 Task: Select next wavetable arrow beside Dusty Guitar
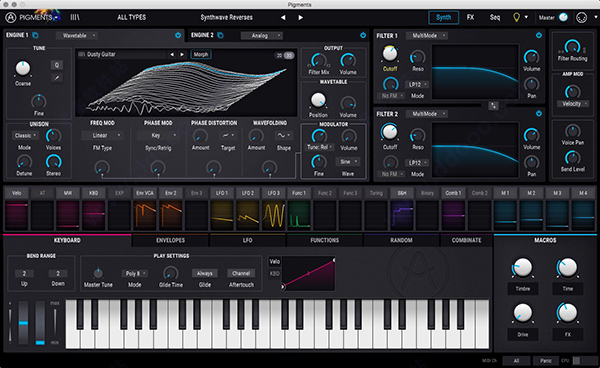(x=182, y=54)
